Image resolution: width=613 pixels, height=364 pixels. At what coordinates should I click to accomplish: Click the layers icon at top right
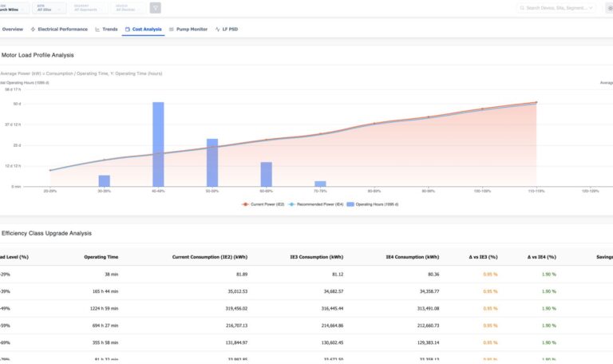point(611,8)
